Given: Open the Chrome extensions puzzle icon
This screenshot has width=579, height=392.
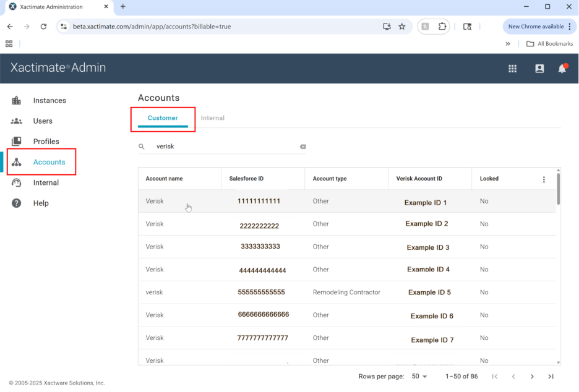Looking at the screenshot, I should point(442,27).
